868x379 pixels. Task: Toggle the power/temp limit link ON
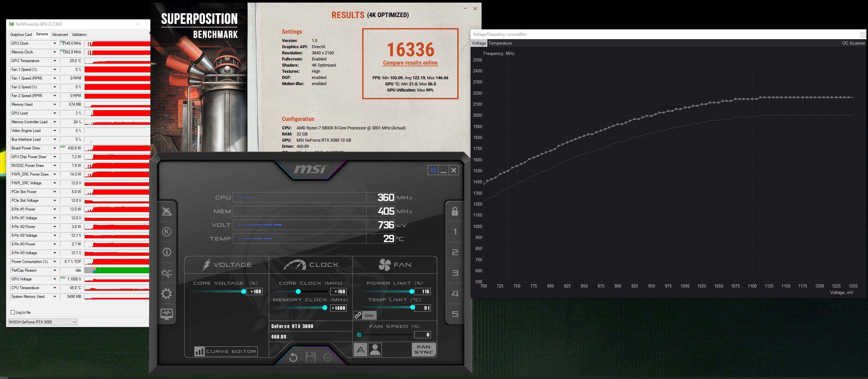[x=365, y=315]
